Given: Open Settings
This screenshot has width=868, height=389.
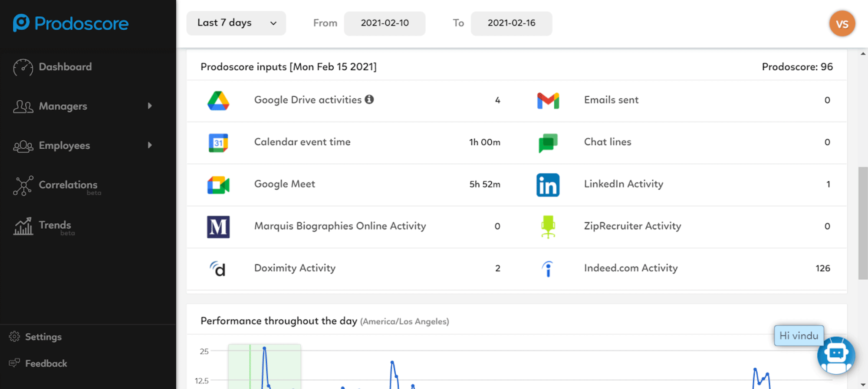Looking at the screenshot, I should click(43, 337).
